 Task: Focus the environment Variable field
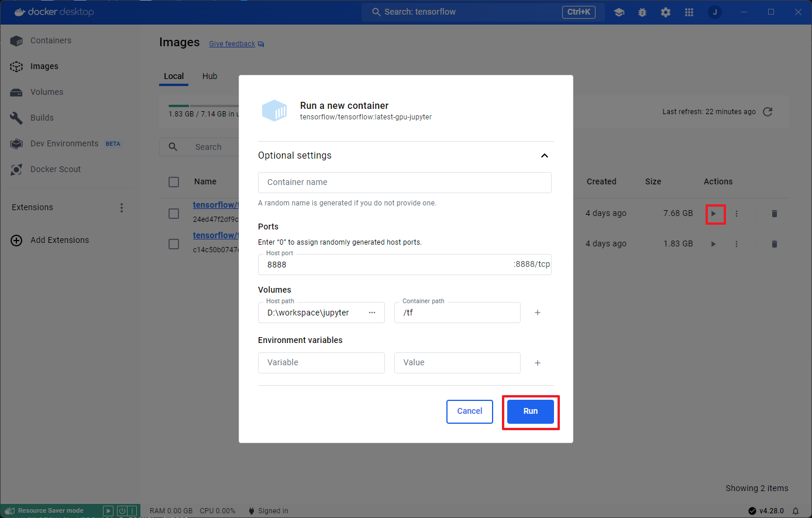[x=321, y=363]
